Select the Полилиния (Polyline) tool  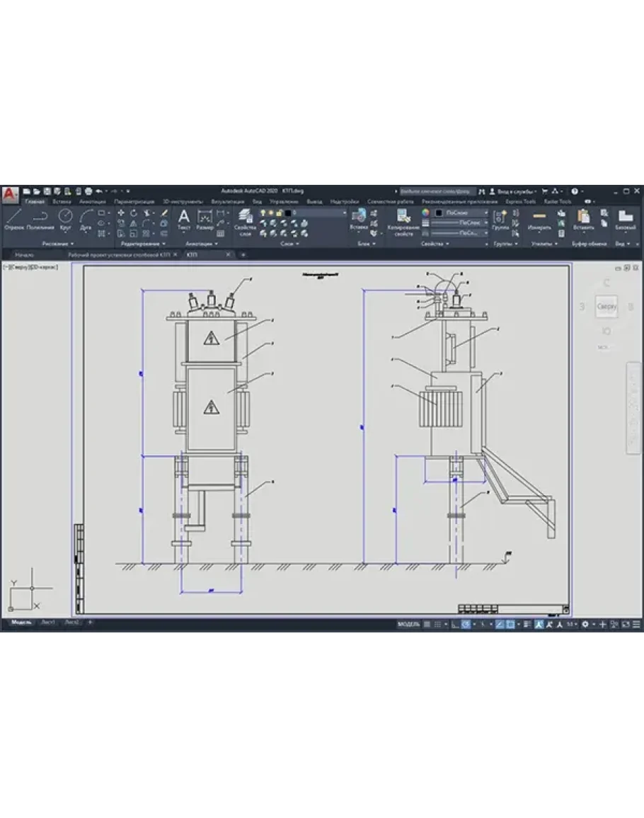click(40, 219)
